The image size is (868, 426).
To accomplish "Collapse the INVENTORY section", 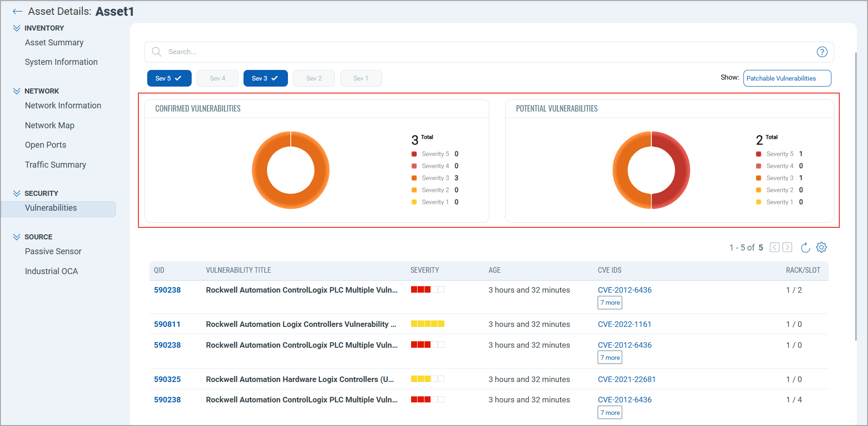I will [x=17, y=28].
